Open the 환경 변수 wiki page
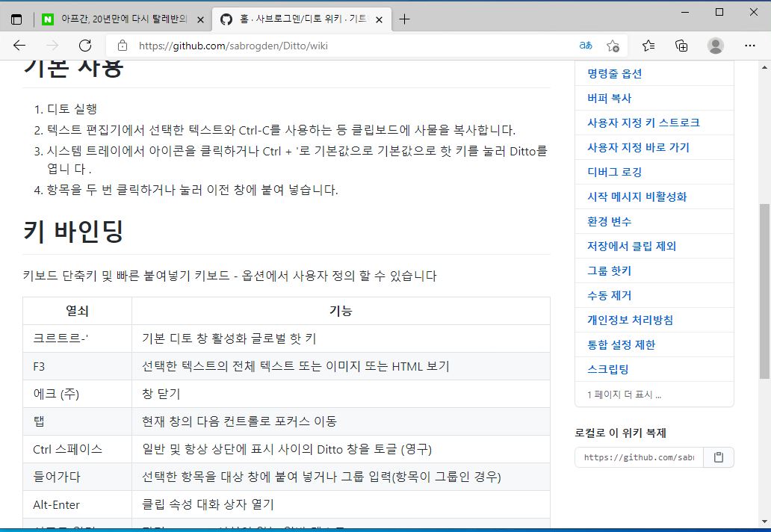The height and width of the screenshot is (532, 771). (609, 221)
